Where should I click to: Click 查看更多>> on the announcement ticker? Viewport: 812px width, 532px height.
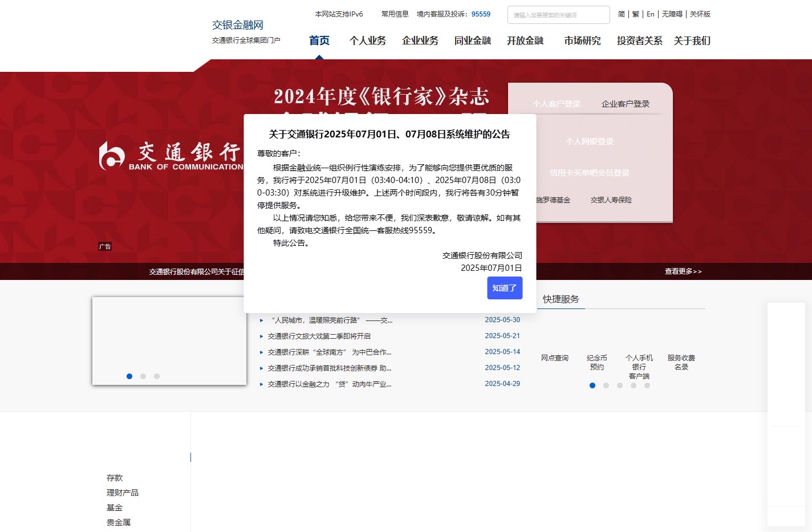683,271
